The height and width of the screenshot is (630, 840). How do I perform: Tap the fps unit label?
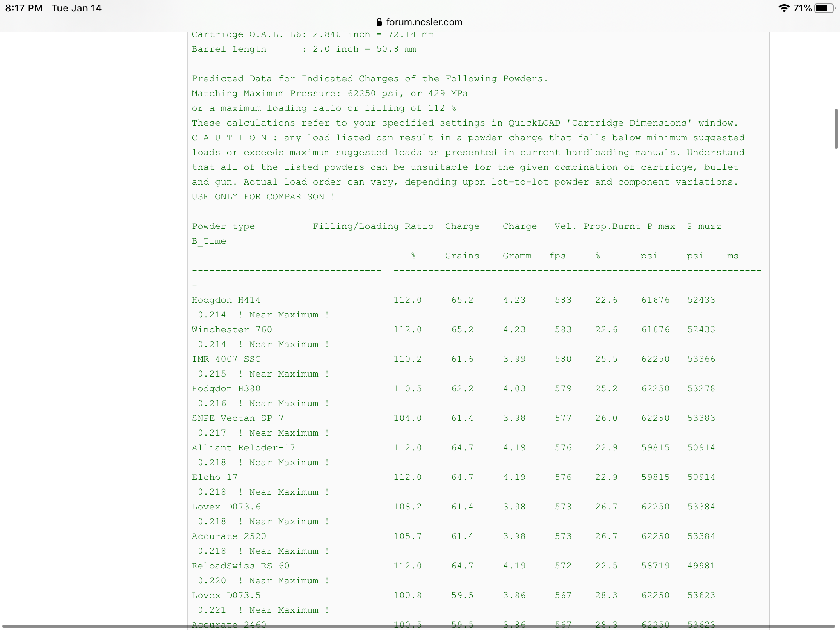tap(557, 256)
